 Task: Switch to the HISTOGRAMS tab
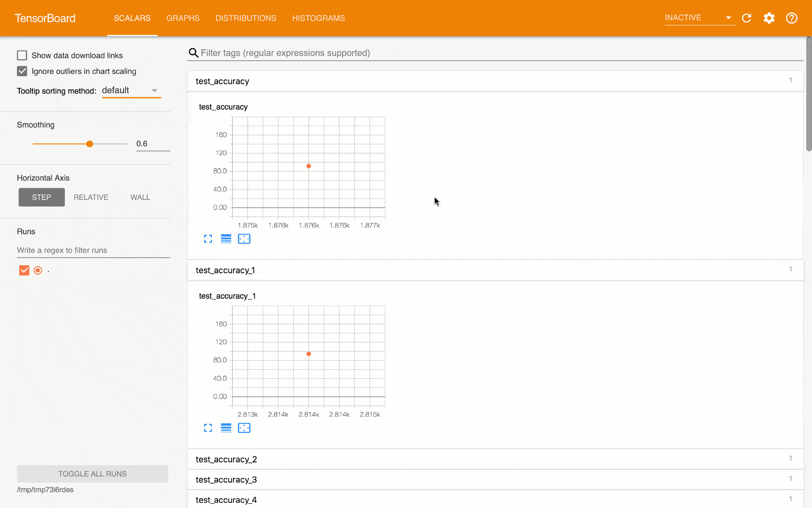[318, 18]
